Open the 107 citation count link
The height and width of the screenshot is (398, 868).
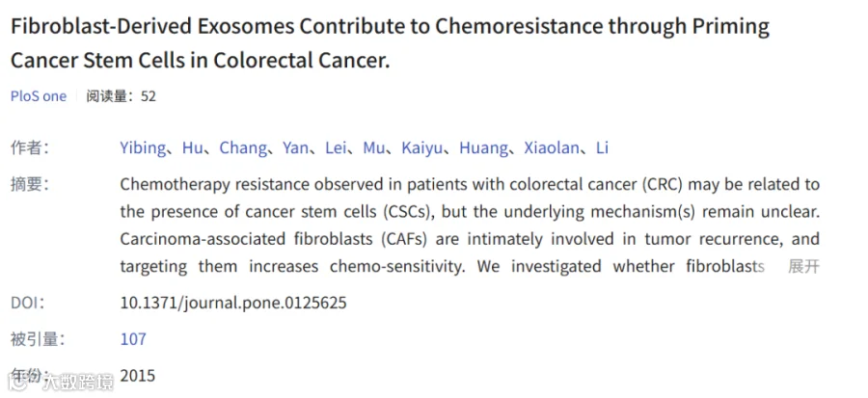click(x=133, y=338)
